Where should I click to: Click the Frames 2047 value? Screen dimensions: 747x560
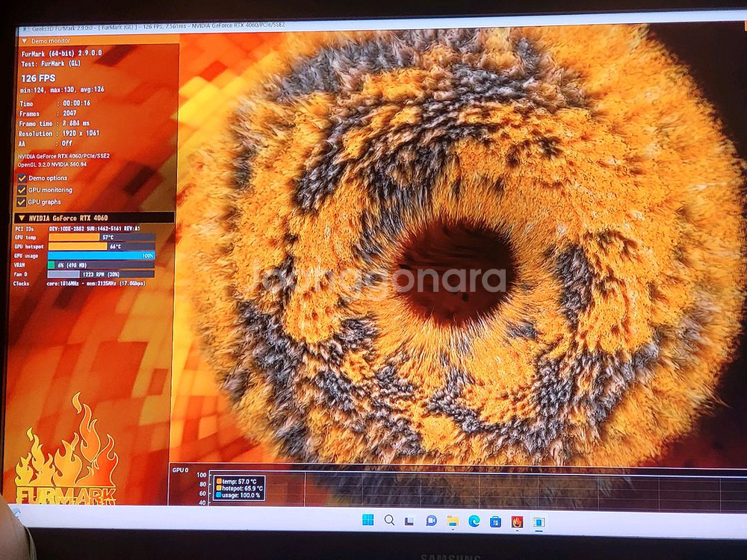(x=69, y=113)
